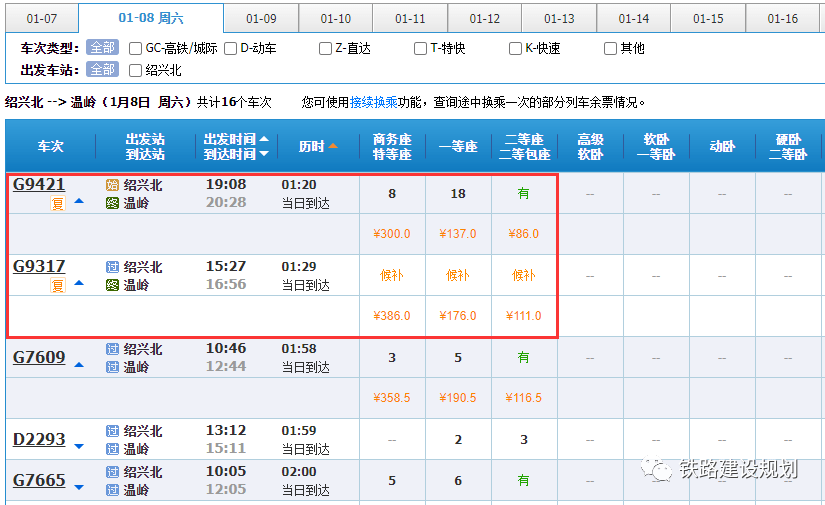
Task: Open train number G7609 details
Action: click(39, 357)
